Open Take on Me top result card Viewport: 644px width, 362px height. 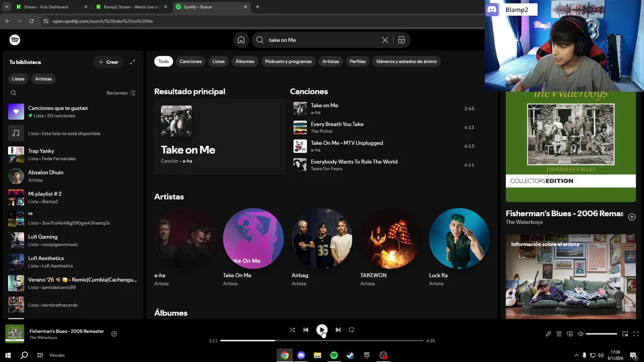coord(220,137)
